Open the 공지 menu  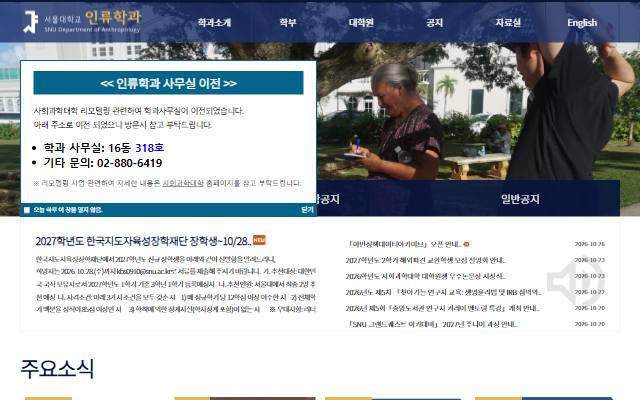coord(434,23)
